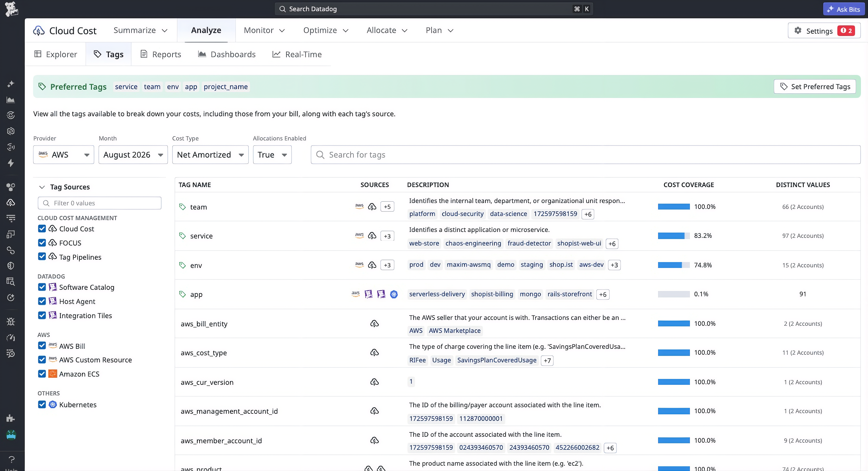Toggle the Integration Tiles checkbox
868x471 pixels.
tap(42, 315)
